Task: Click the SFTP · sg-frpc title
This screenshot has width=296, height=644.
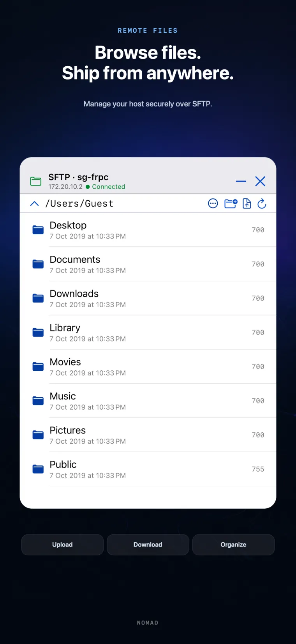Action: (78, 177)
